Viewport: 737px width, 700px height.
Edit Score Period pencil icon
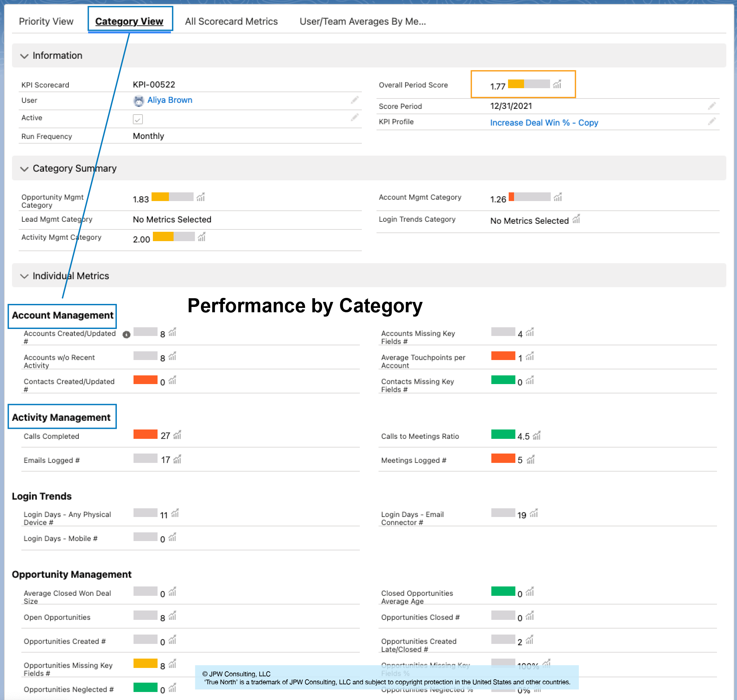pyautogui.click(x=712, y=106)
